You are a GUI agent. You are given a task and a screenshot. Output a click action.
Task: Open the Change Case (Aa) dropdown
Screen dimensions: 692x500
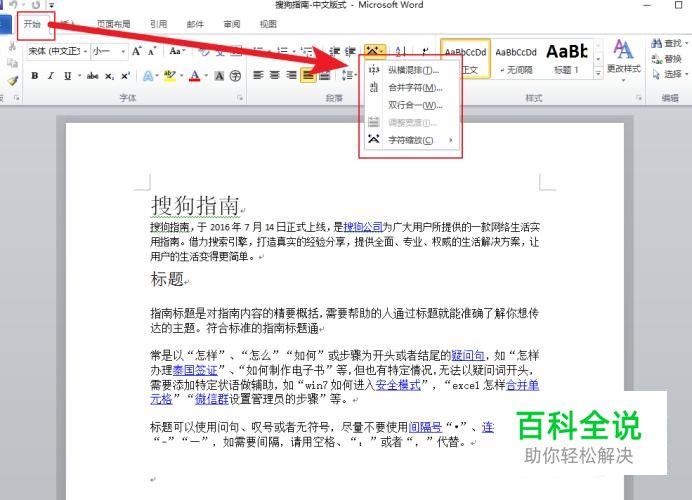pos(177,51)
